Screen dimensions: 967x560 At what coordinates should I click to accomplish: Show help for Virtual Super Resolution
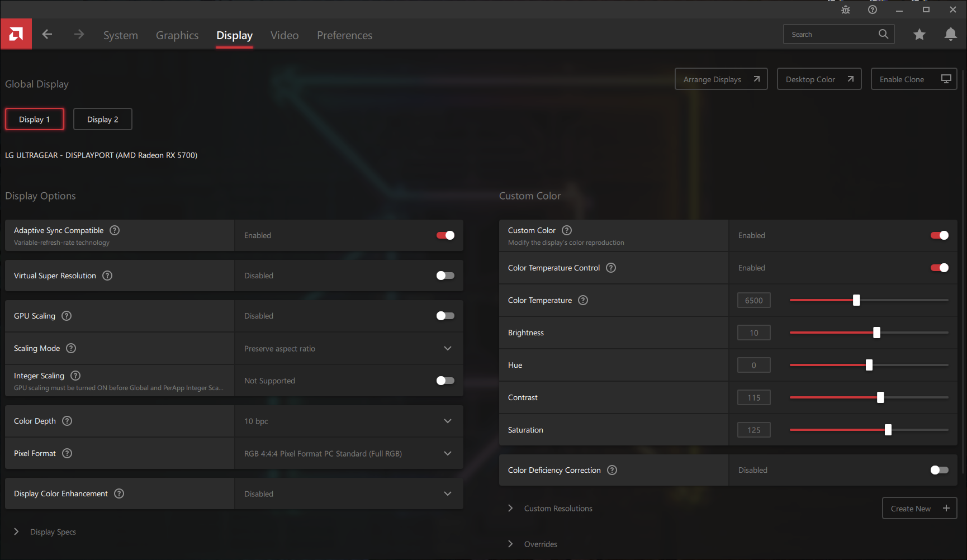[x=107, y=276]
